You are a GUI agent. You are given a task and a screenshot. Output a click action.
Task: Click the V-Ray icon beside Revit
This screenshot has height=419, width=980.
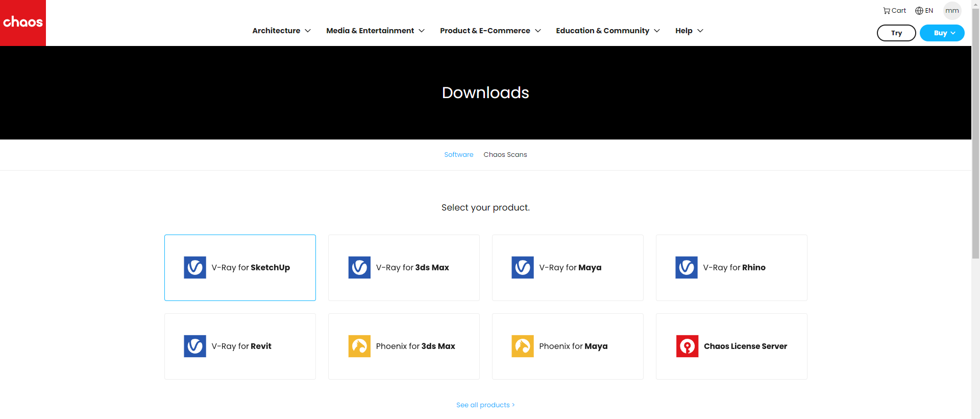click(x=195, y=346)
